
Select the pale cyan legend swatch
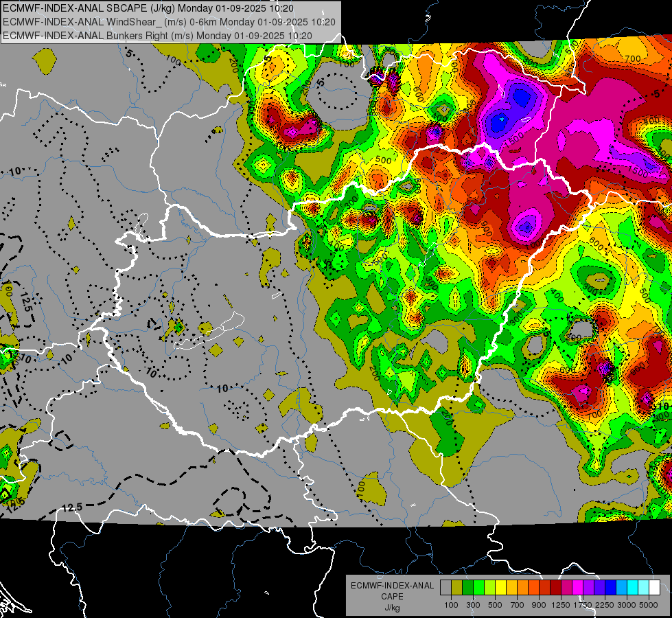(644, 588)
